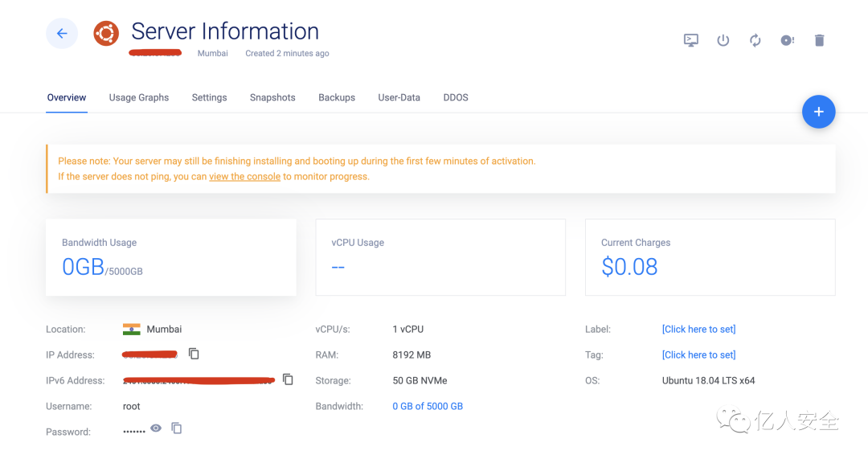Image resolution: width=868 pixels, height=459 pixels.
Task: Click the back arrow button
Action: (x=62, y=34)
